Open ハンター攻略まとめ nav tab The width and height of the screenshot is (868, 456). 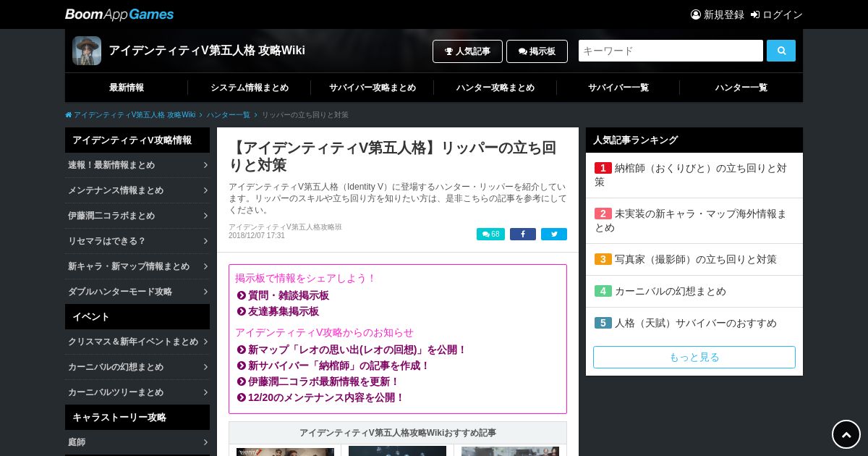[x=495, y=88]
